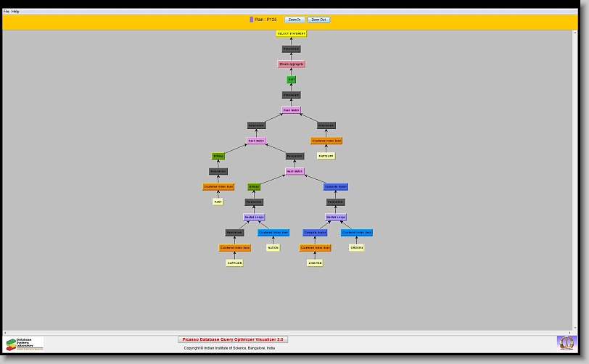Viewport: 589px width, 364px height.
Task: Select the PARTSUPP table node
Action: pyautogui.click(x=326, y=156)
